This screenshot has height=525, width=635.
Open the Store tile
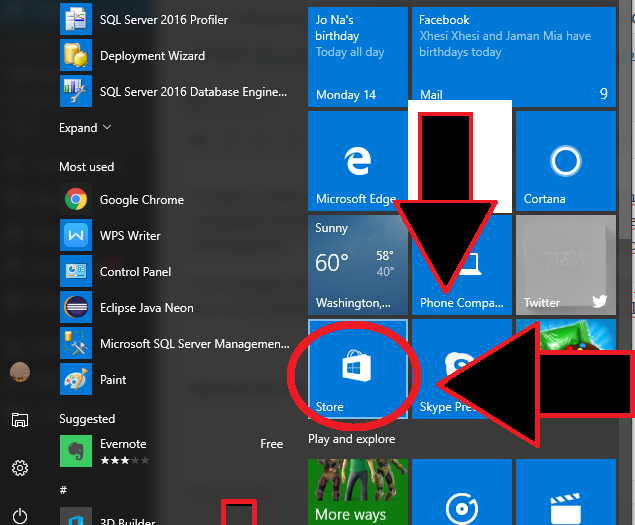click(x=358, y=369)
